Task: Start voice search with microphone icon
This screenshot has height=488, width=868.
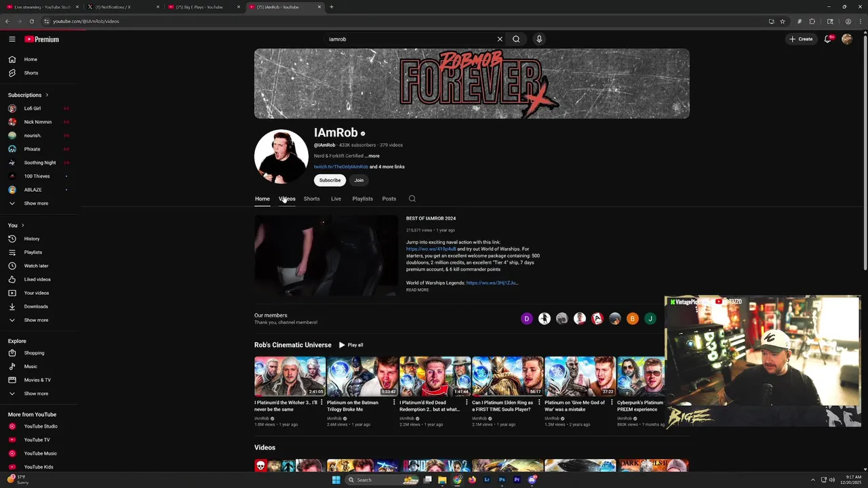Action: 539,39
